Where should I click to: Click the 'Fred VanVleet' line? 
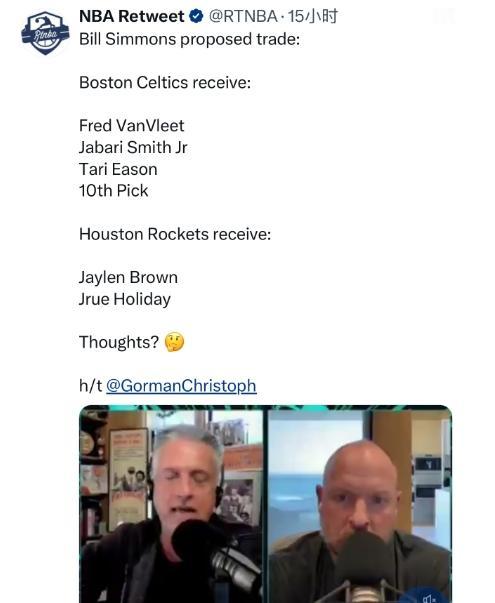pyautogui.click(x=132, y=126)
